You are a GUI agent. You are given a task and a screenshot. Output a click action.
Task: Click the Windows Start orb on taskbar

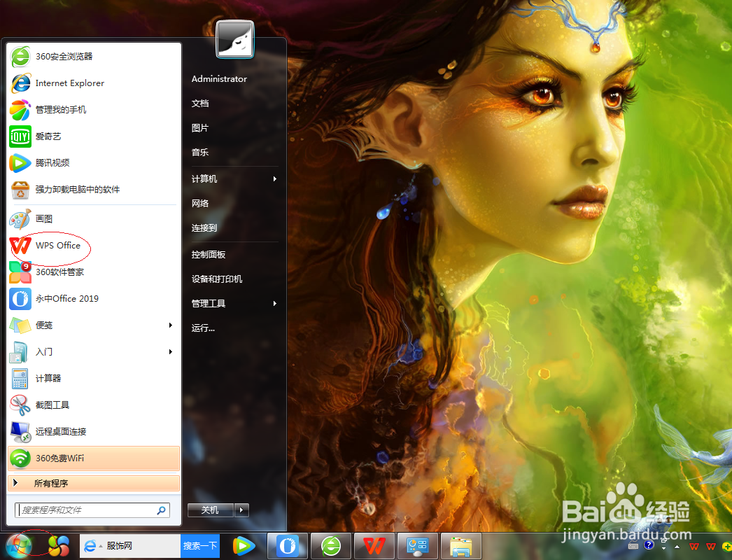tap(19, 545)
